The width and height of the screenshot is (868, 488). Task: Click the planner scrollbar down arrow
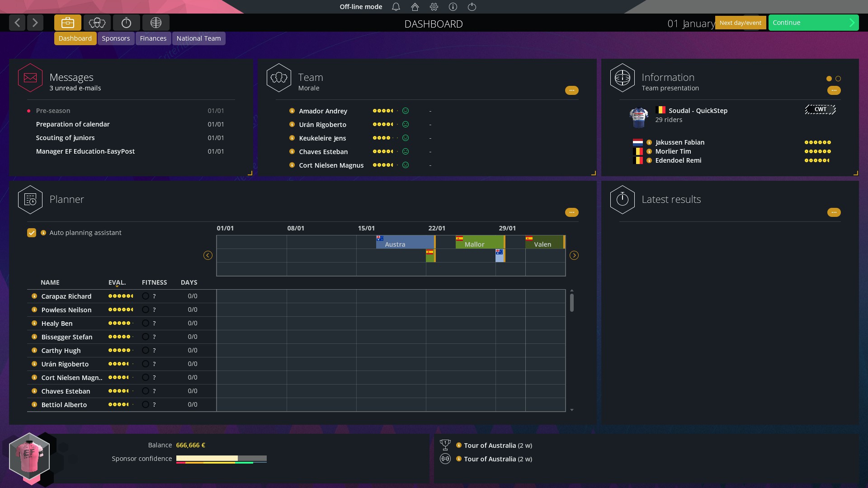(x=572, y=410)
